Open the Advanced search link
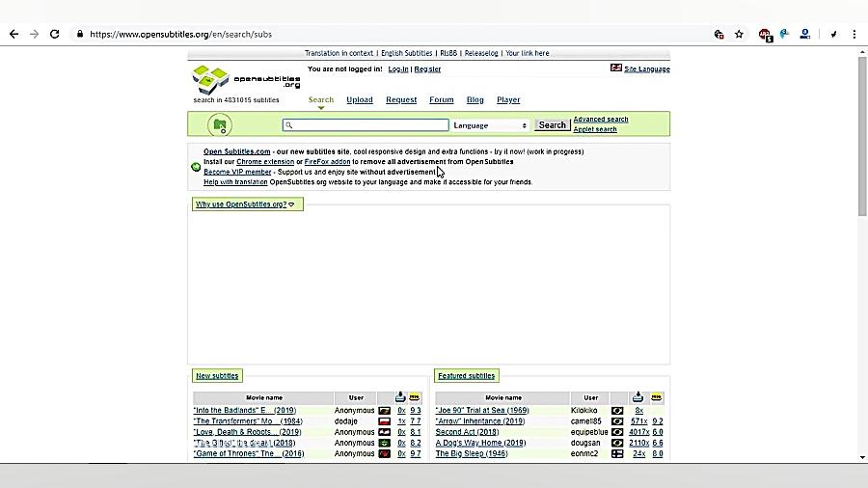Screen dimensions: 868x488 pyautogui.click(x=601, y=119)
